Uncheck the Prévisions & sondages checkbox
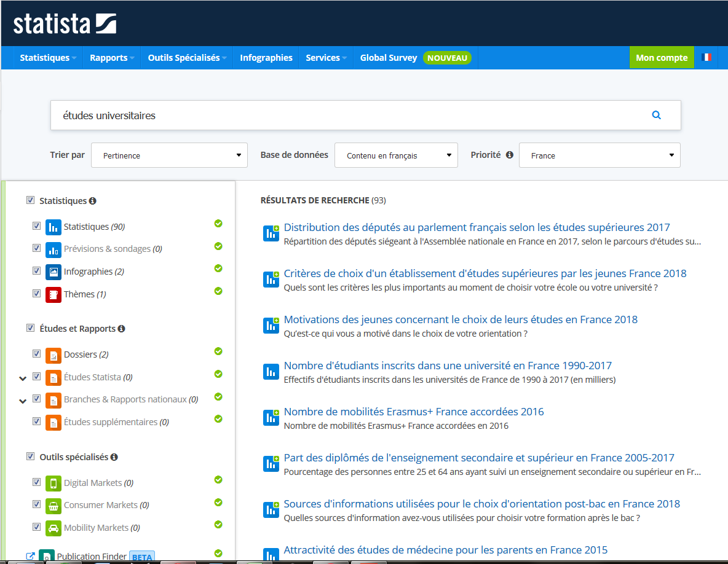 point(37,248)
